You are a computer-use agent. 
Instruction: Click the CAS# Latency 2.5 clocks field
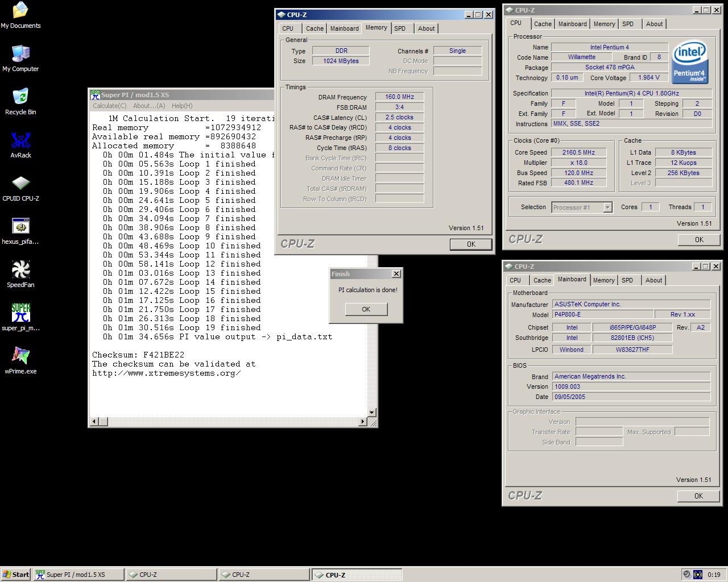pyautogui.click(x=399, y=118)
